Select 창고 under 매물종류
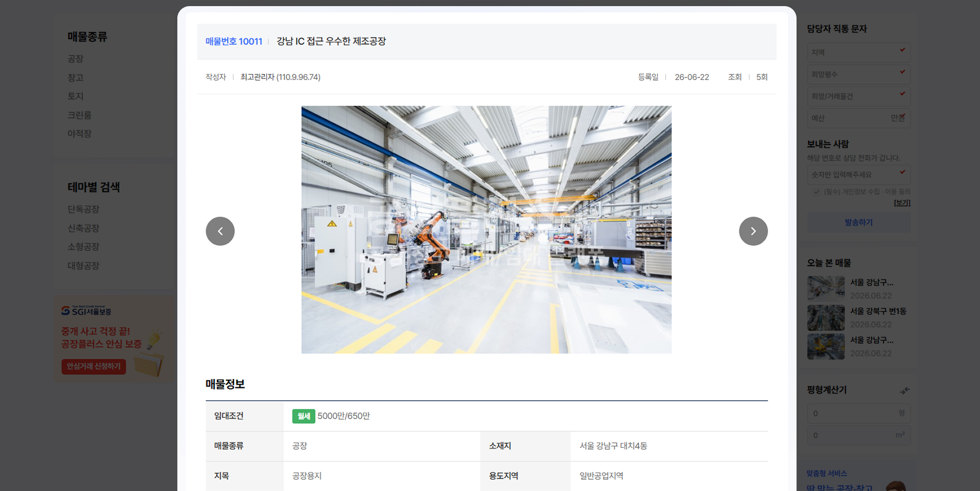Screen dimensions: 980x491 (75, 77)
